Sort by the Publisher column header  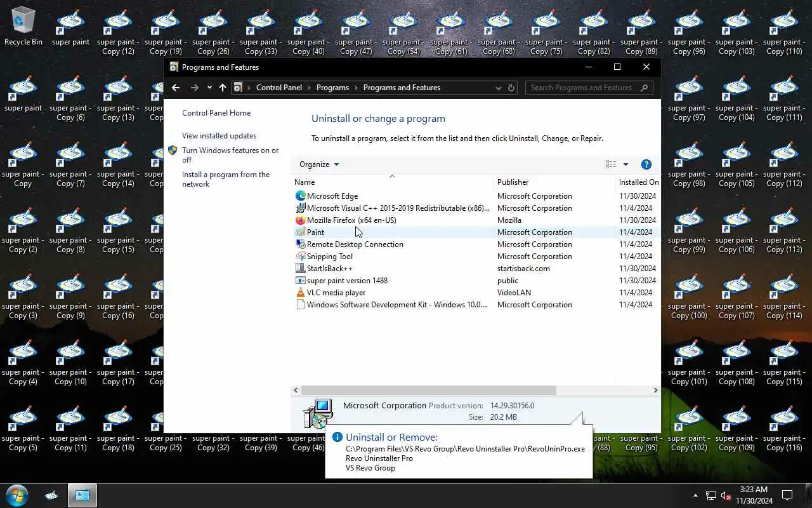point(554,182)
